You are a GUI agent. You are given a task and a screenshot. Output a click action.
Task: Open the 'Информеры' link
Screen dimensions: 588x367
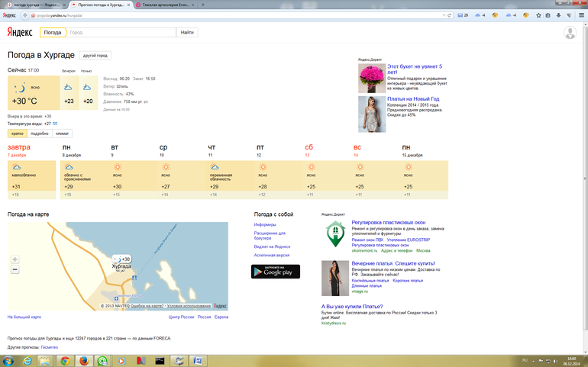click(265, 224)
